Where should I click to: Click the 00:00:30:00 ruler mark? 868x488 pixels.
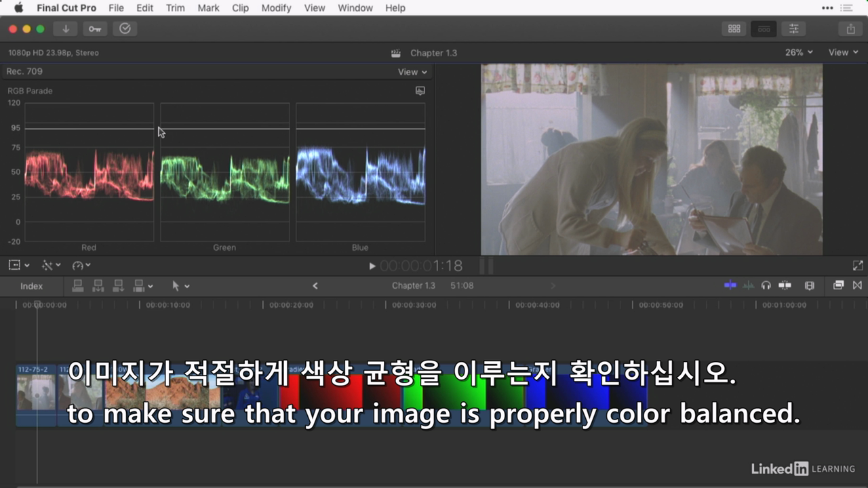pyautogui.click(x=414, y=305)
